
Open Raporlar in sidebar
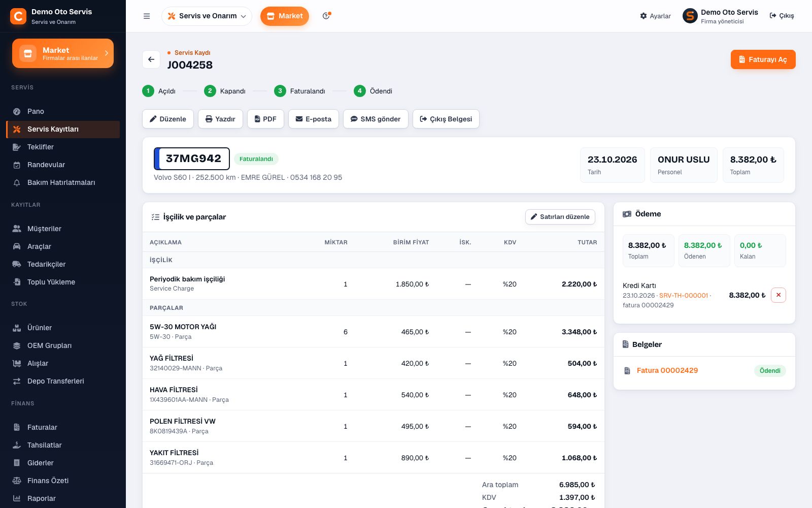(63, 498)
